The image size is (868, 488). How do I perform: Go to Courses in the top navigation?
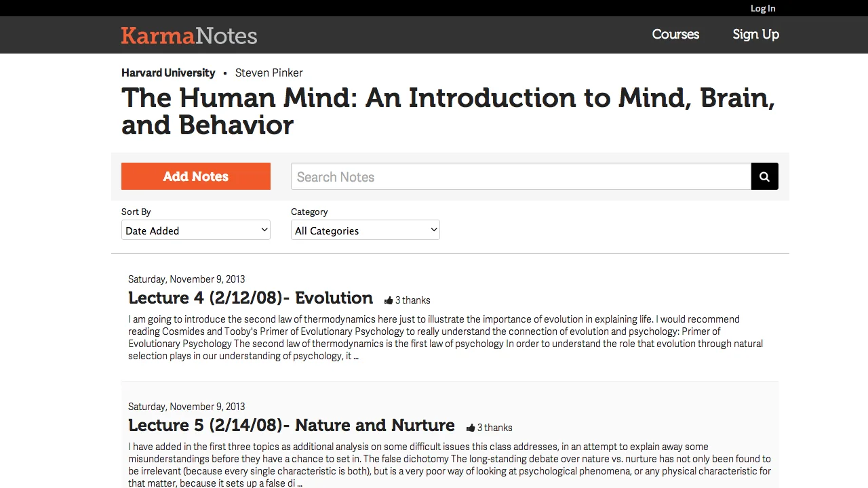675,35
